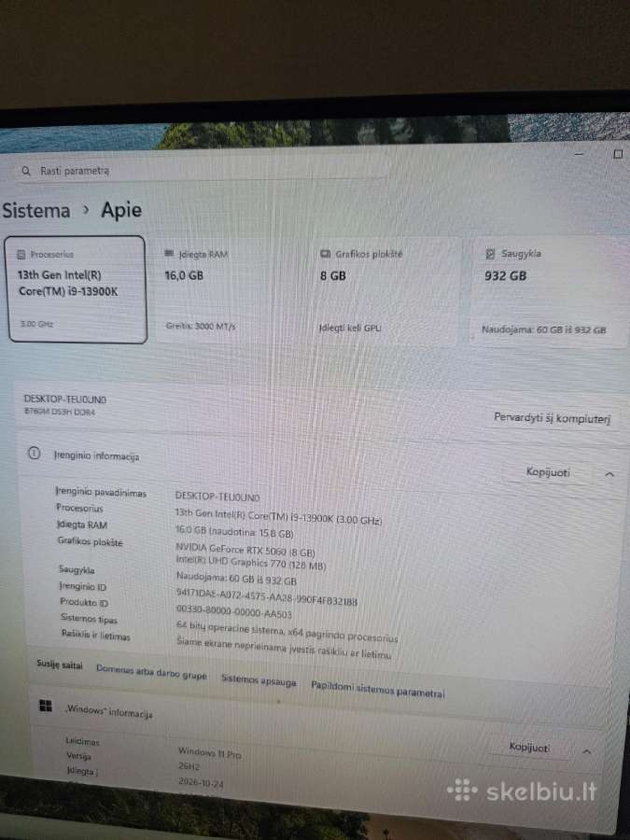Viewport: 630px width, 840px height.
Task: Click the device information 'i' icon
Action: pos(34,454)
